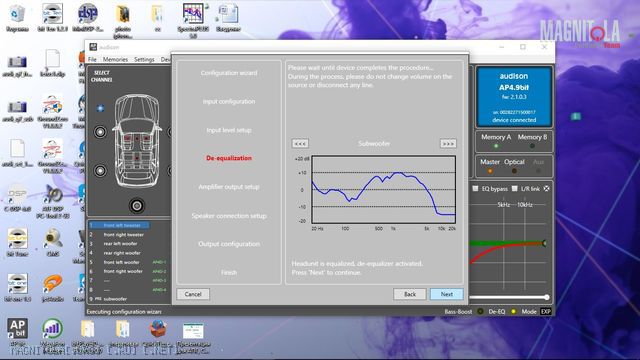Show previous channel graph with <<< arrow
The image size is (640, 360).
pos(300,143)
